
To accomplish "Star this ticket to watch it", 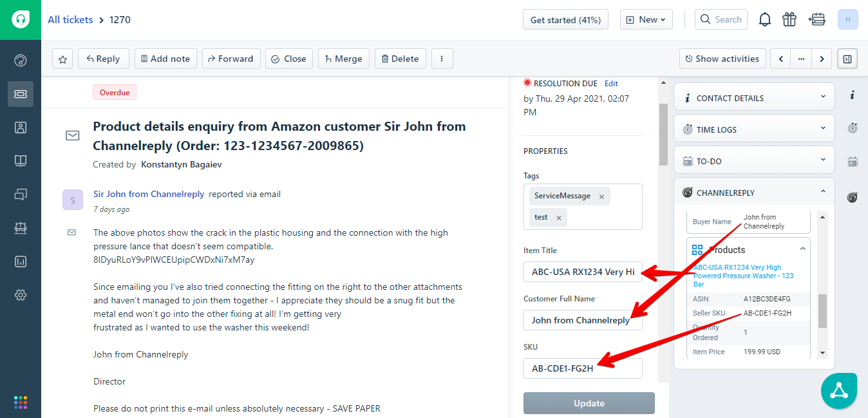I will (x=62, y=59).
